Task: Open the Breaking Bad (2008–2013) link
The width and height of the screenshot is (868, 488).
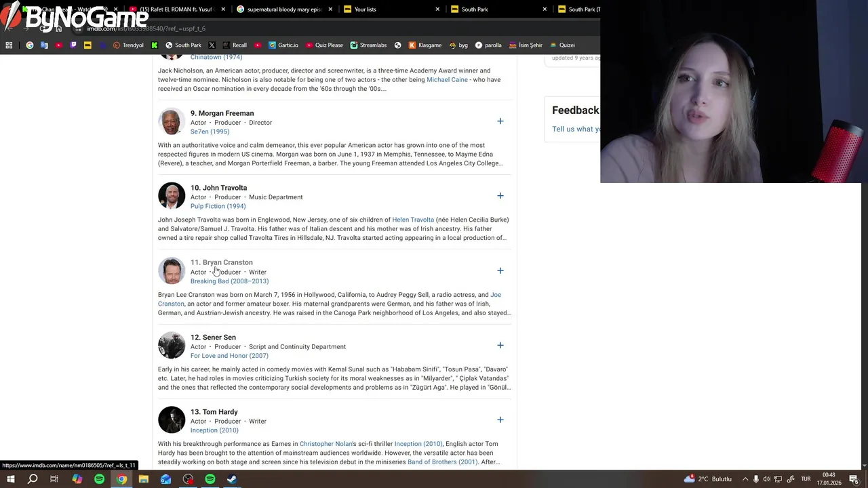Action: pos(229,281)
